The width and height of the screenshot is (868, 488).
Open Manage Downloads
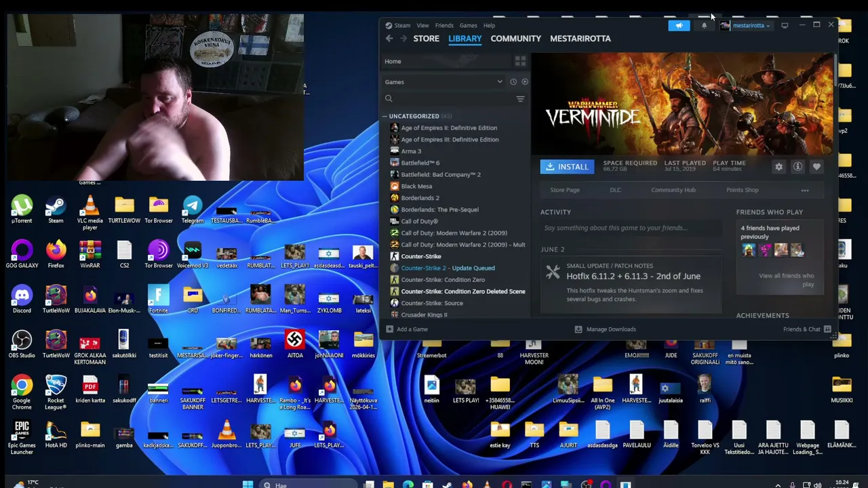[x=606, y=329]
